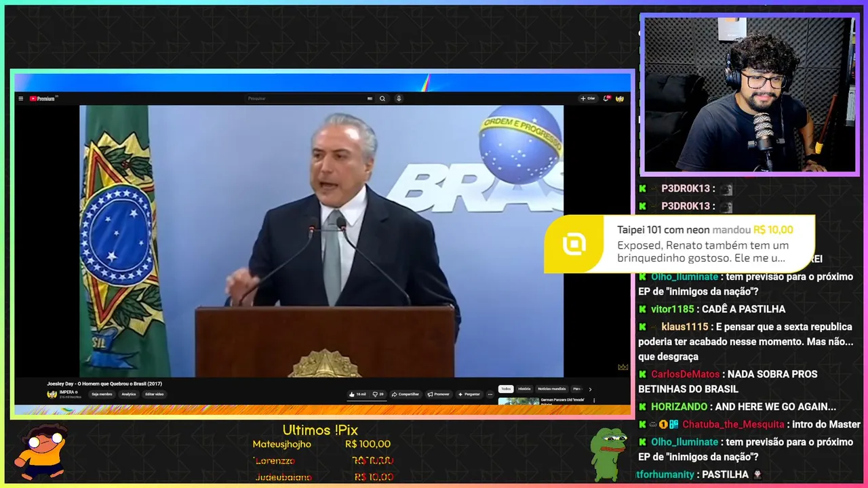Click CarlosDeMatos username in chat
868x488 pixels.
(x=685, y=374)
